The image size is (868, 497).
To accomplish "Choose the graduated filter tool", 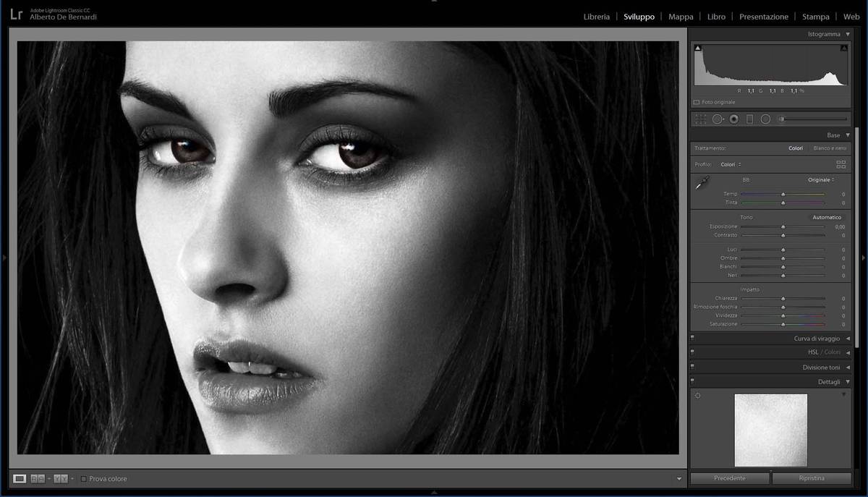I will tap(749, 119).
